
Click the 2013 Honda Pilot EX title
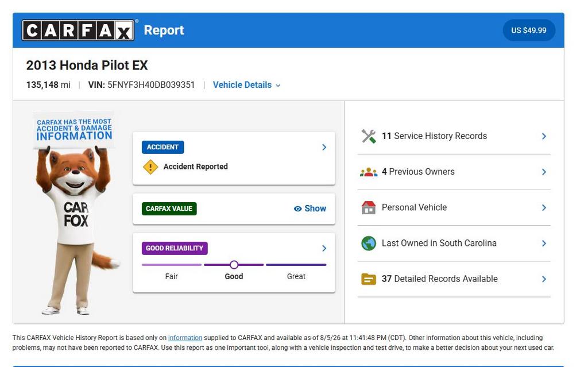pos(87,65)
